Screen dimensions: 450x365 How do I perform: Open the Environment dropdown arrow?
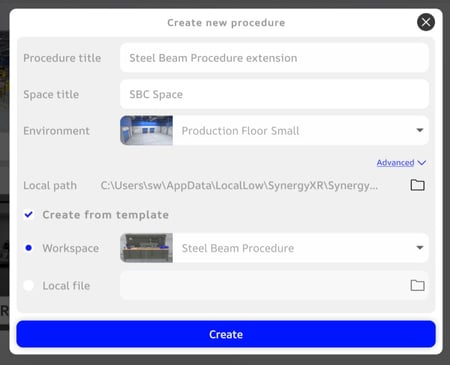pos(420,130)
